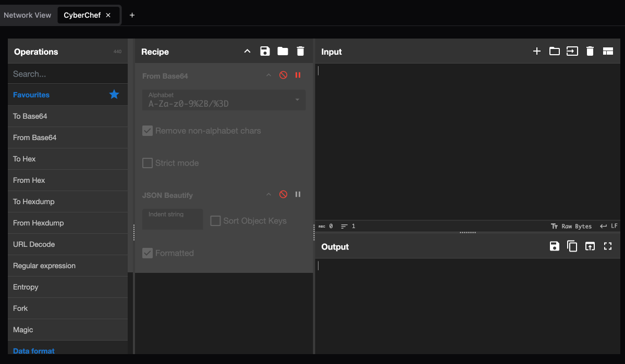This screenshot has height=364, width=625.
Task: Open a new tab with plus
Action: point(132,15)
